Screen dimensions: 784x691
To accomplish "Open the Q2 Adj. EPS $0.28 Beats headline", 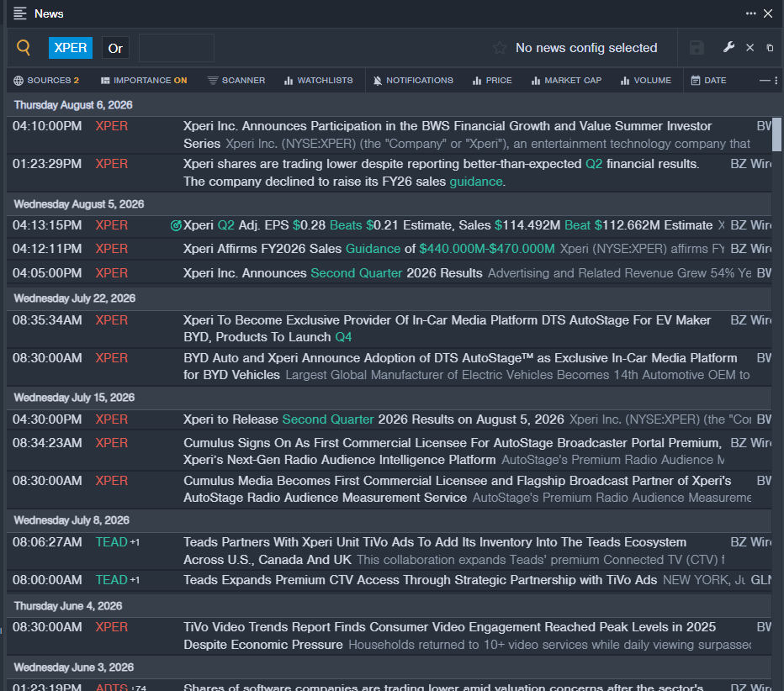I will click(448, 225).
